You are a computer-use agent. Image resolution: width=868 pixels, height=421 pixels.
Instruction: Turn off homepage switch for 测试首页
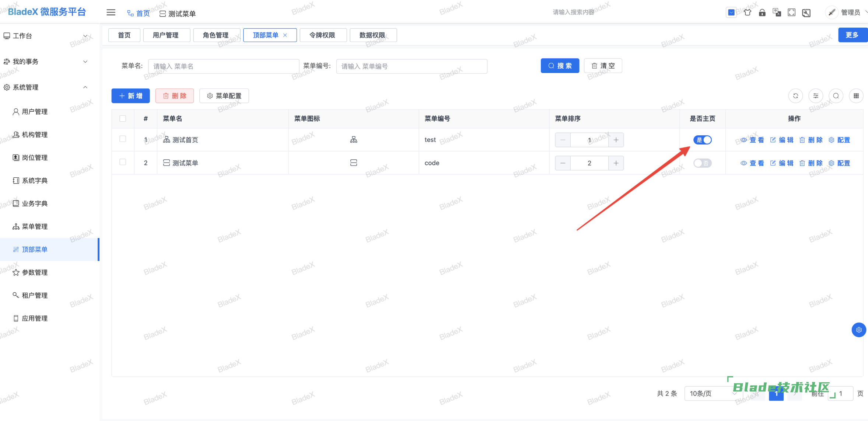(702, 140)
